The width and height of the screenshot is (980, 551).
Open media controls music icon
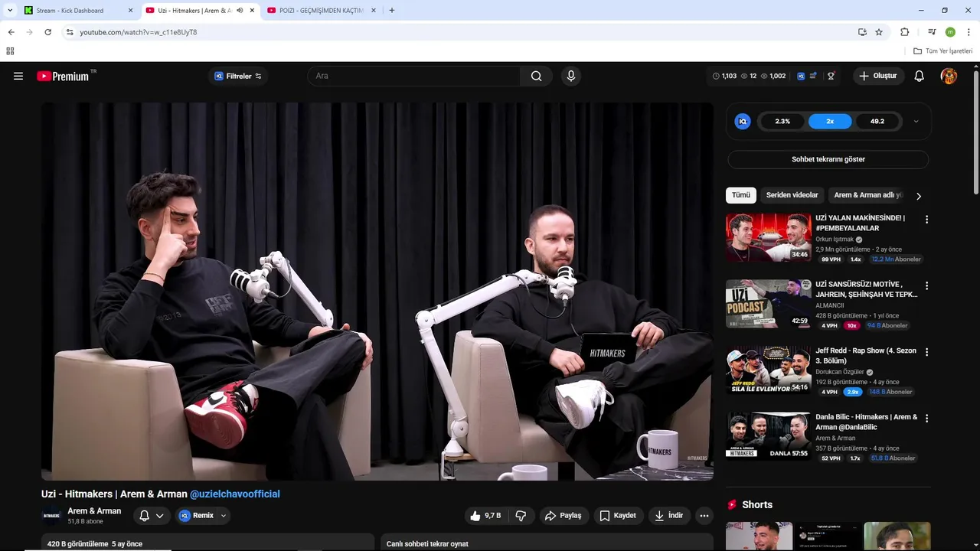(x=932, y=32)
